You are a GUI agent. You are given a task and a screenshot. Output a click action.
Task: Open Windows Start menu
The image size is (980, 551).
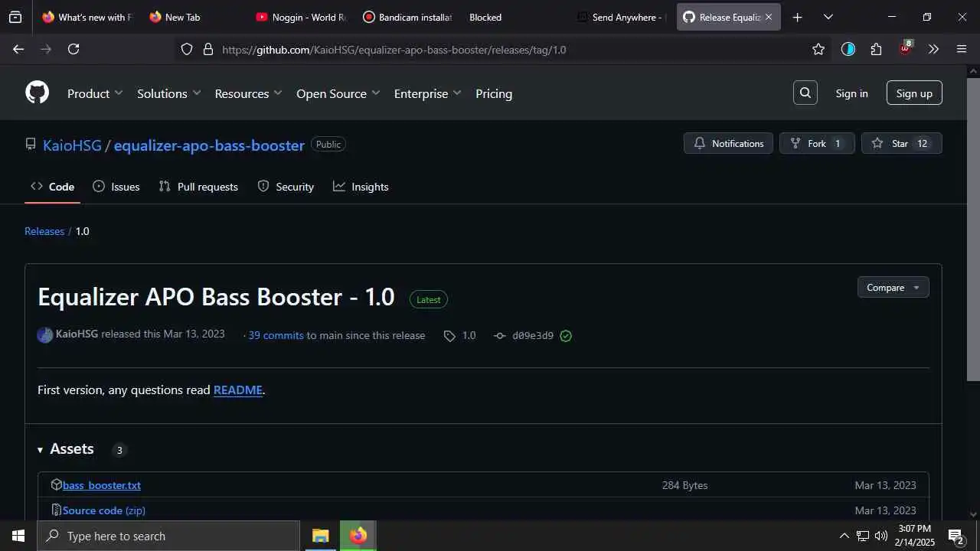click(x=18, y=536)
